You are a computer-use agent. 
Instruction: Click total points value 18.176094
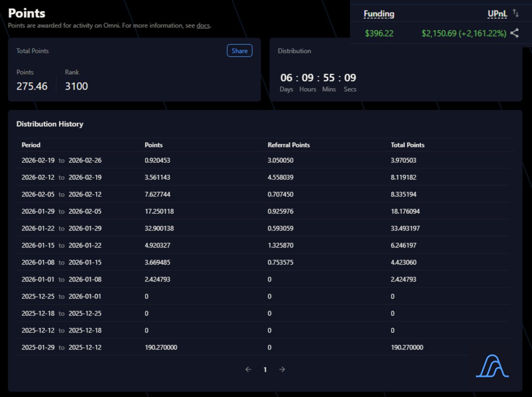click(x=405, y=211)
